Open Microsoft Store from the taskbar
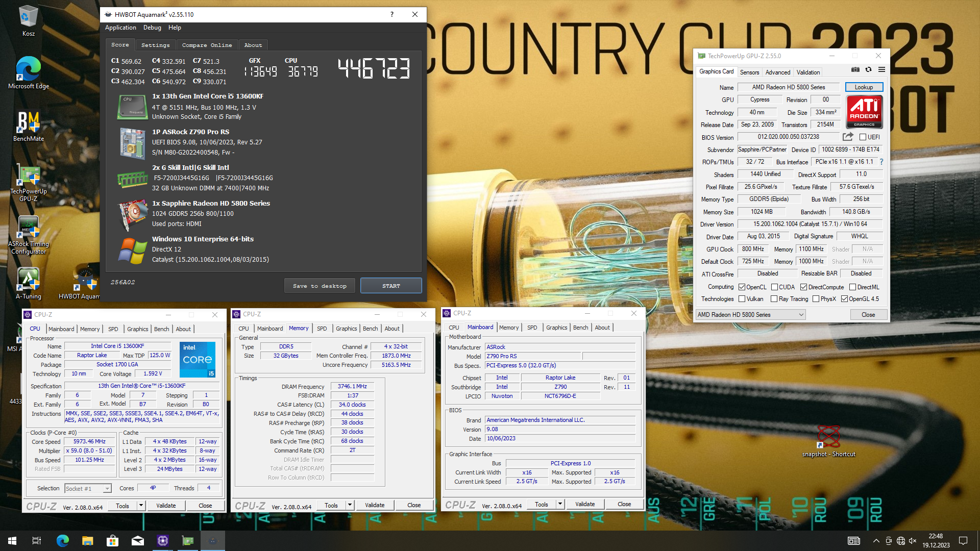Image resolution: width=980 pixels, height=551 pixels. coord(112,541)
